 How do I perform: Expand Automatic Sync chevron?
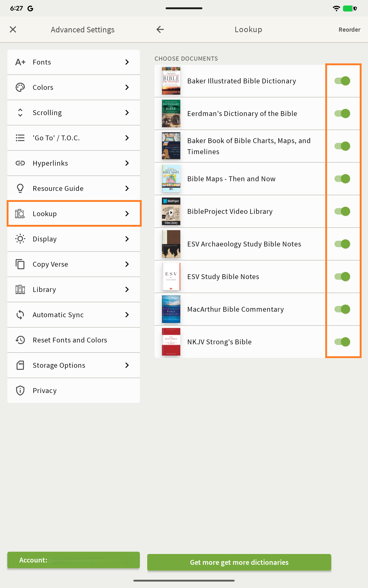tap(127, 315)
